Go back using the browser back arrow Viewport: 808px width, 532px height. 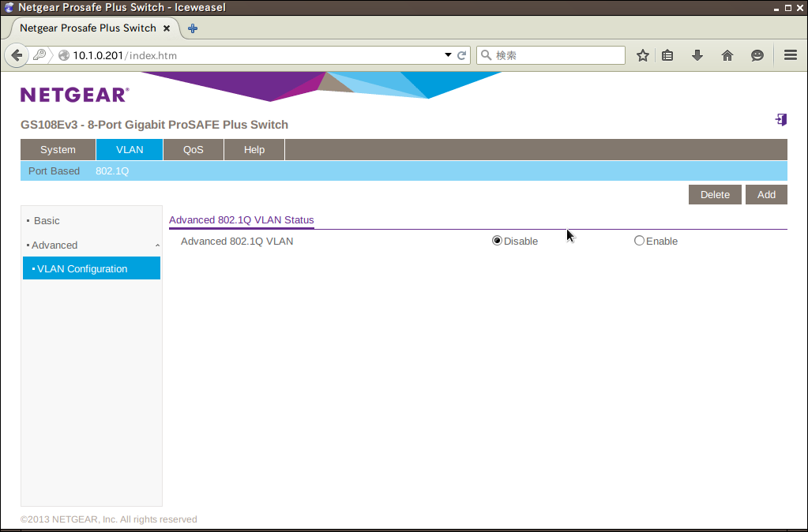tap(17, 55)
